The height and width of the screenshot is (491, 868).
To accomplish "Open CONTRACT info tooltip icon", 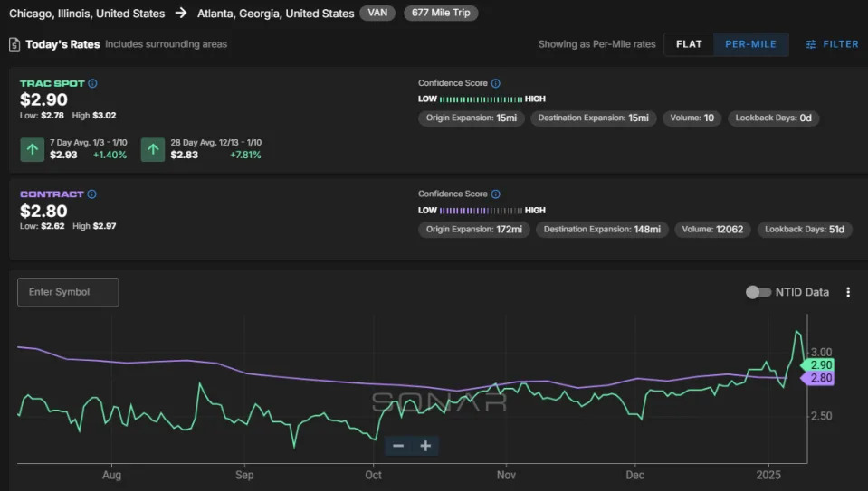I will (92, 194).
